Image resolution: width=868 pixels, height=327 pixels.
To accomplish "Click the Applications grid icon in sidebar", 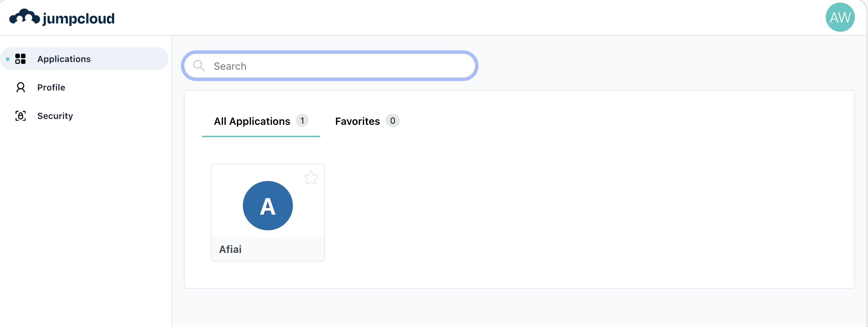I will tap(20, 59).
